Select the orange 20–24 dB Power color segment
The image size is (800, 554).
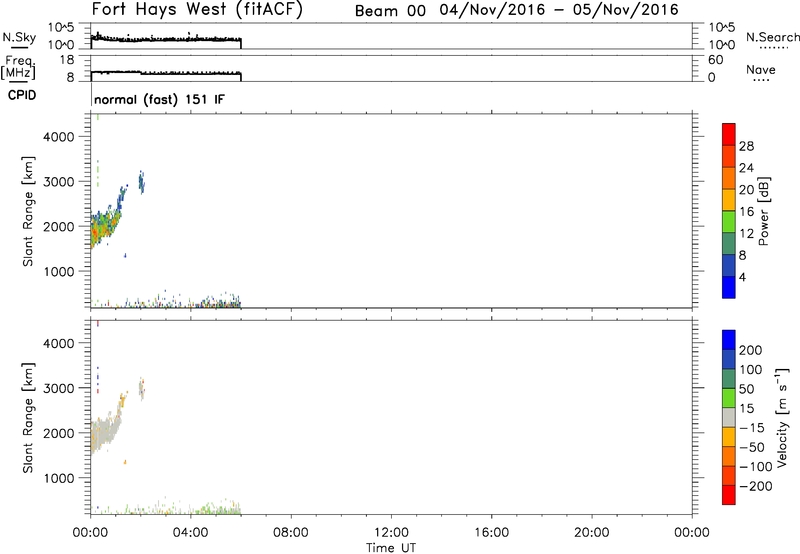[x=729, y=178]
